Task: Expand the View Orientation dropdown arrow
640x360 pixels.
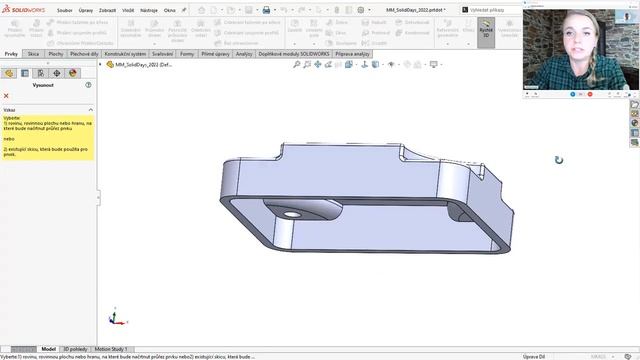Action: click(356, 65)
